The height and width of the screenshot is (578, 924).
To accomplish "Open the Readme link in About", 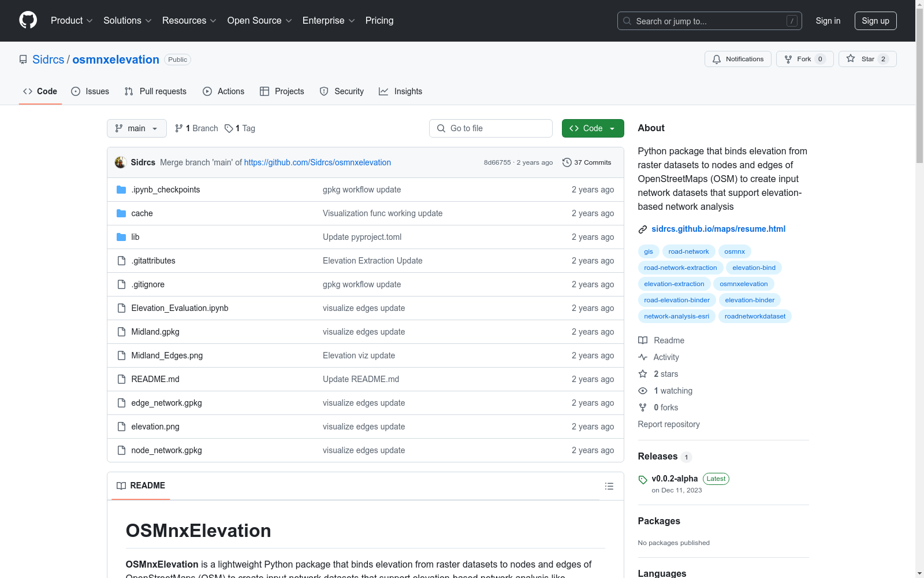I will click(x=661, y=340).
